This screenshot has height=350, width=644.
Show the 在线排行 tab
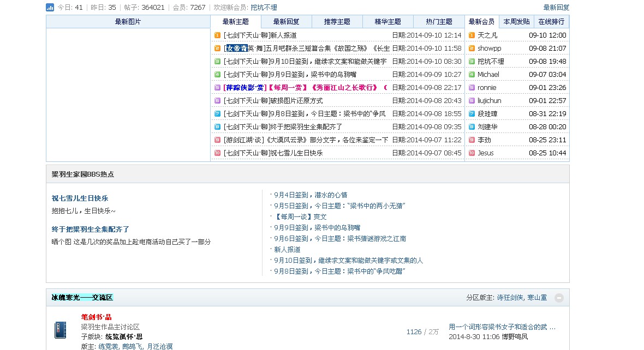point(551,22)
